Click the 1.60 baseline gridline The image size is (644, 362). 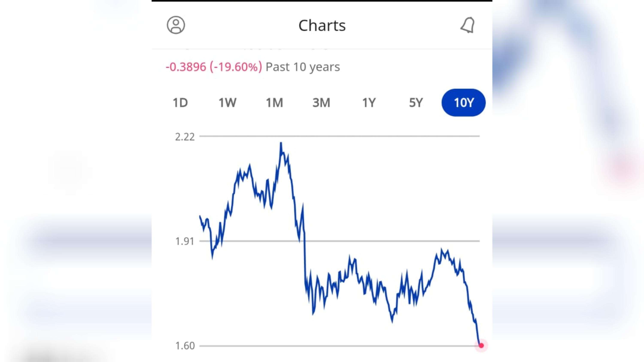pyautogui.click(x=340, y=346)
